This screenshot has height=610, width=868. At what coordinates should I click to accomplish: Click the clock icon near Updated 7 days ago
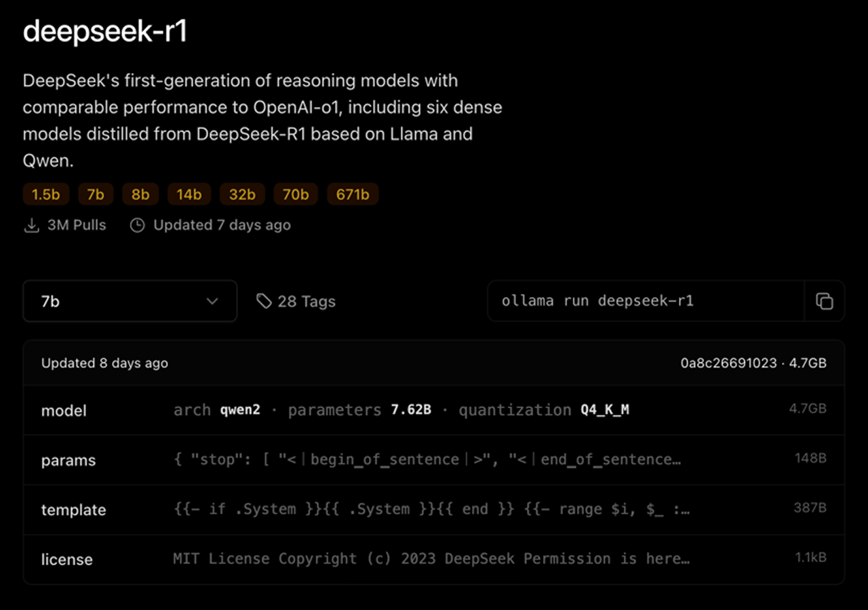(138, 225)
